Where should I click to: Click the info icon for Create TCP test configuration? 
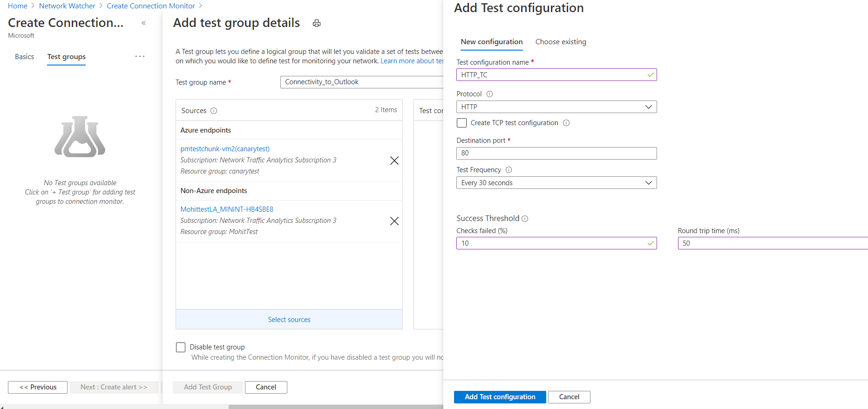tap(566, 123)
